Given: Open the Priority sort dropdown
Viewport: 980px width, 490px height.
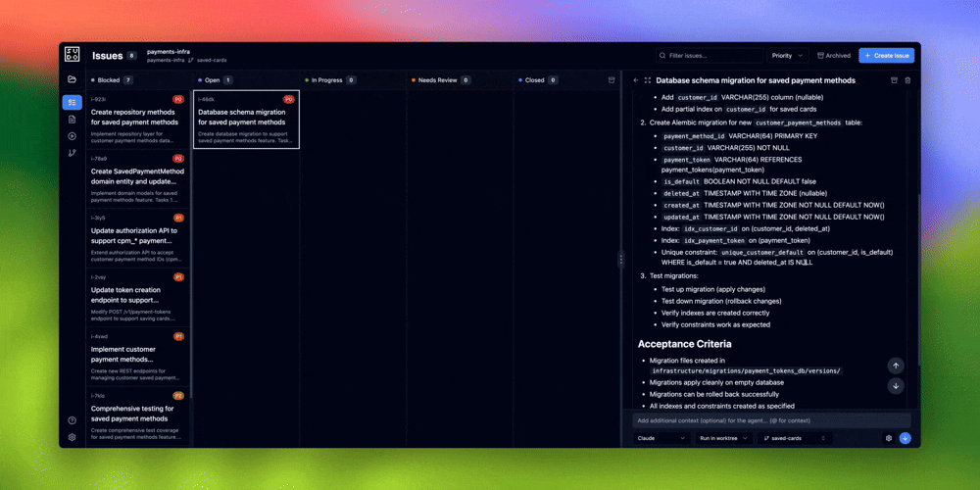Looking at the screenshot, I should pyautogui.click(x=788, y=56).
